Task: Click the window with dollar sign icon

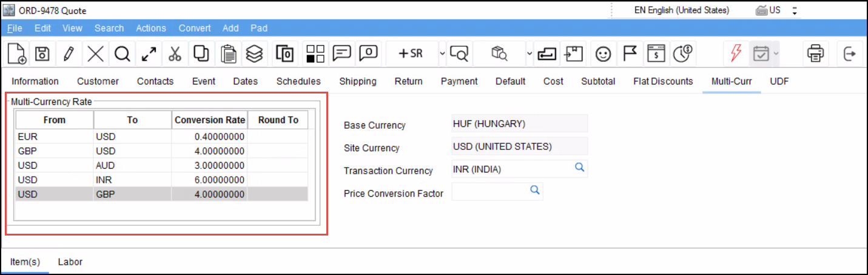Action: click(x=656, y=54)
